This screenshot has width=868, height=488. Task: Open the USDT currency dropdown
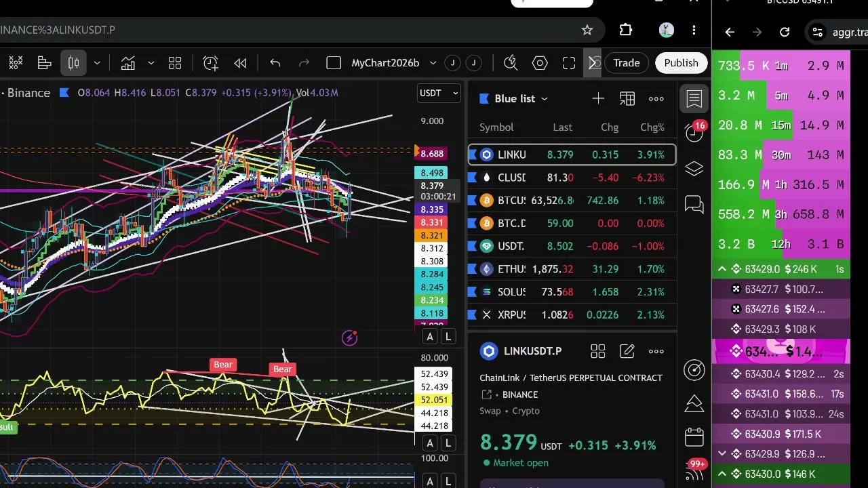pyautogui.click(x=439, y=93)
